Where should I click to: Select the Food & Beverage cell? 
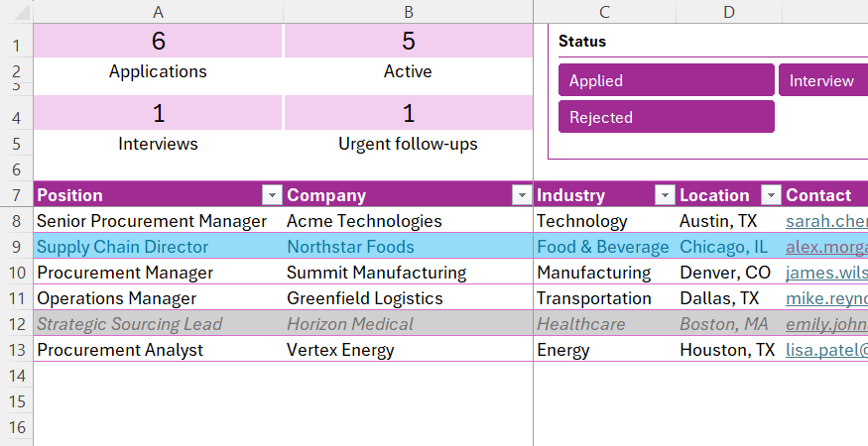point(605,247)
